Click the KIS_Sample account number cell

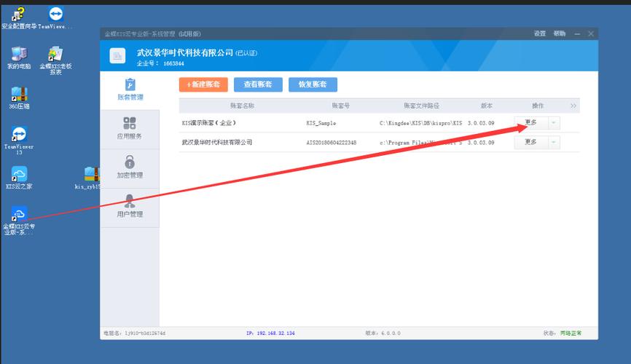[321, 123]
